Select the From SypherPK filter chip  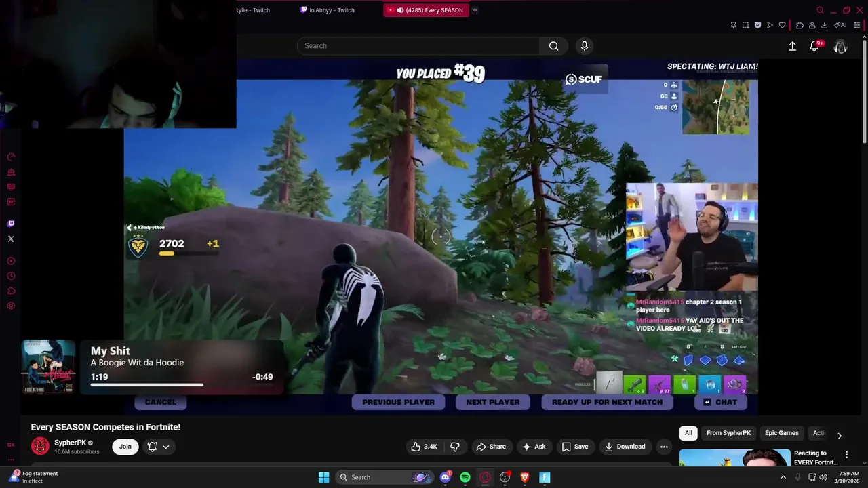click(728, 433)
